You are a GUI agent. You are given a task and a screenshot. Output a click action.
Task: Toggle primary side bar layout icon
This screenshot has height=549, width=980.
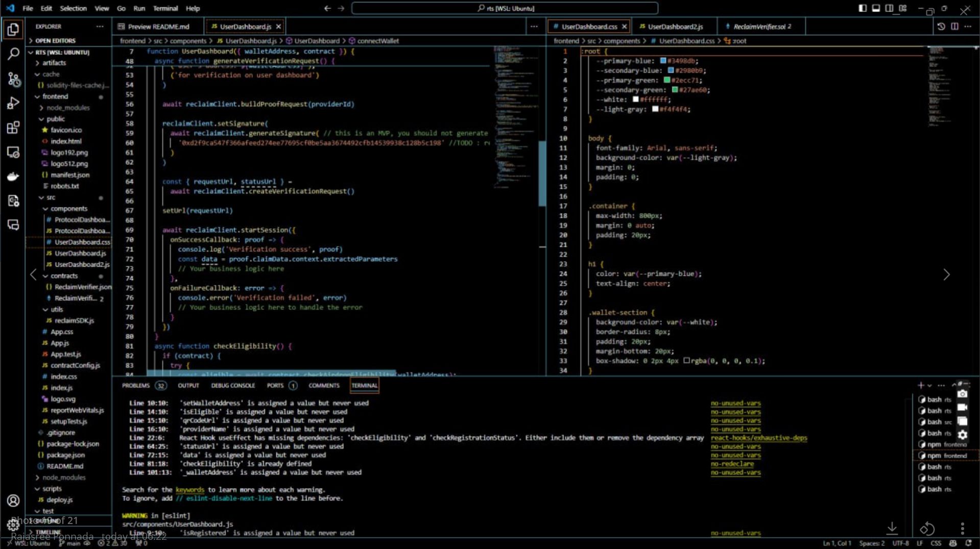click(x=863, y=8)
